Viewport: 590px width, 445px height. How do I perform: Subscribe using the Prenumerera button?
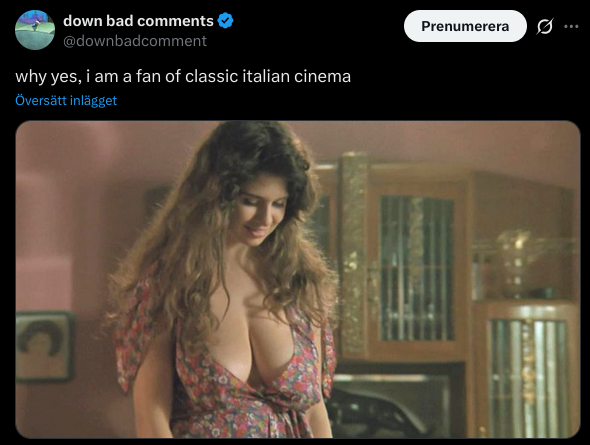click(465, 26)
